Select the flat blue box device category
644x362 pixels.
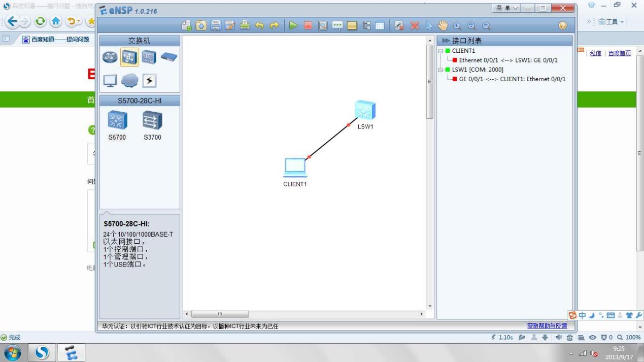169,57
